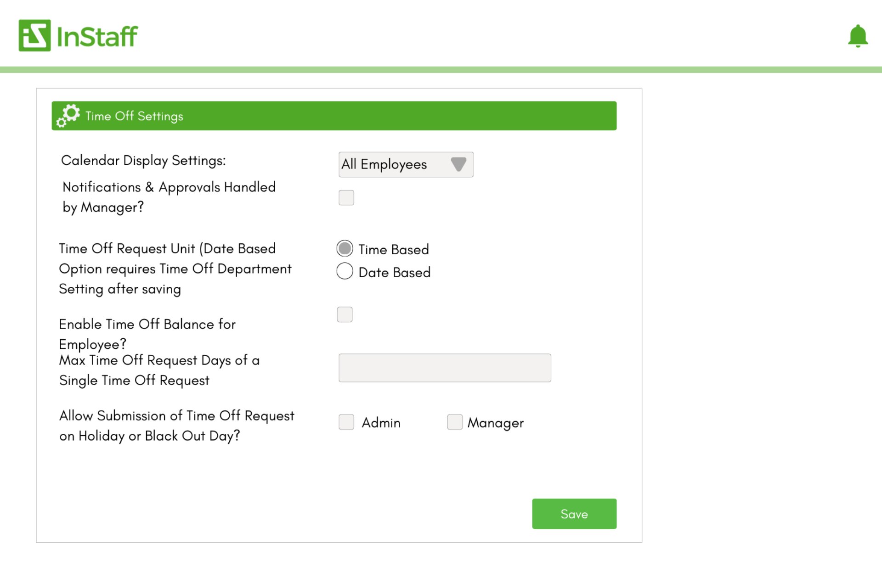The width and height of the screenshot is (882, 588).
Task: Select the Time Based radio option
Action: point(345,249)
